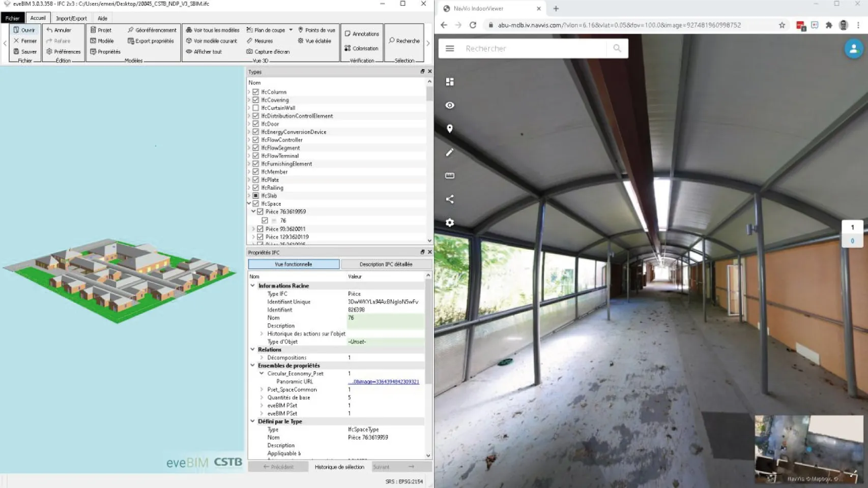Collapse the Informations Racine section
This screenshot has width=868, height=488.
(x=252, y=285)
